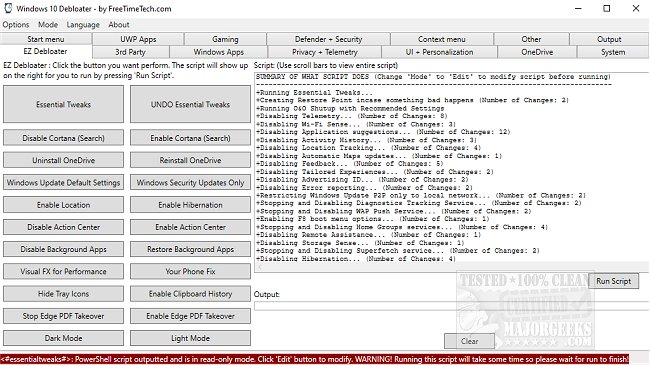
Task: Click Disable Cortana (Search) button
Action: pos(63,138)
